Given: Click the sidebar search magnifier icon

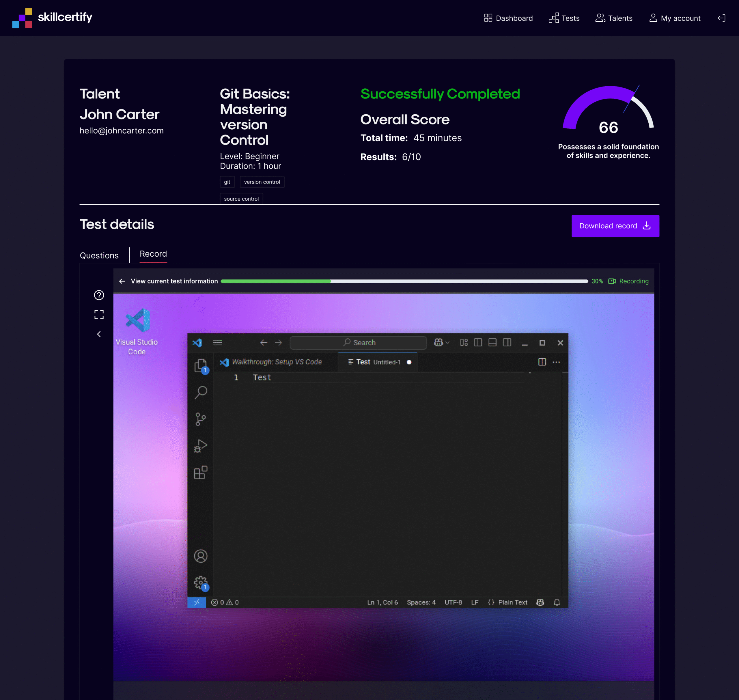Looking at the screenshot, I should pos(200,392).
